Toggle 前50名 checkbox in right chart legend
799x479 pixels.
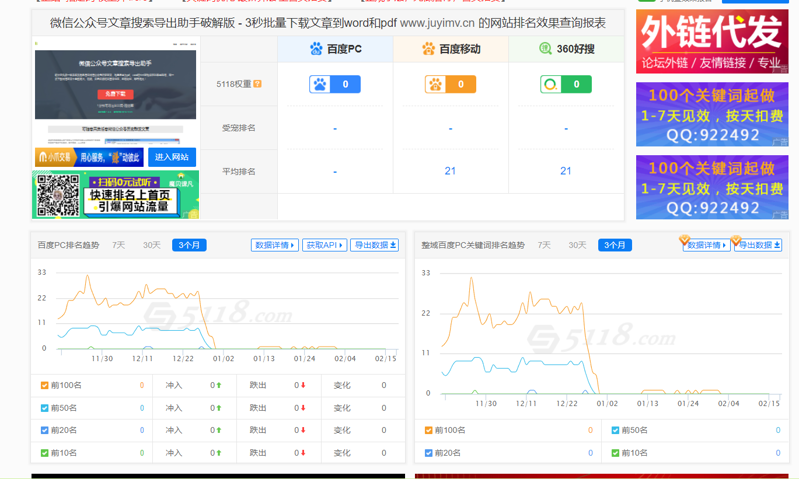click(x=615, y=430)
